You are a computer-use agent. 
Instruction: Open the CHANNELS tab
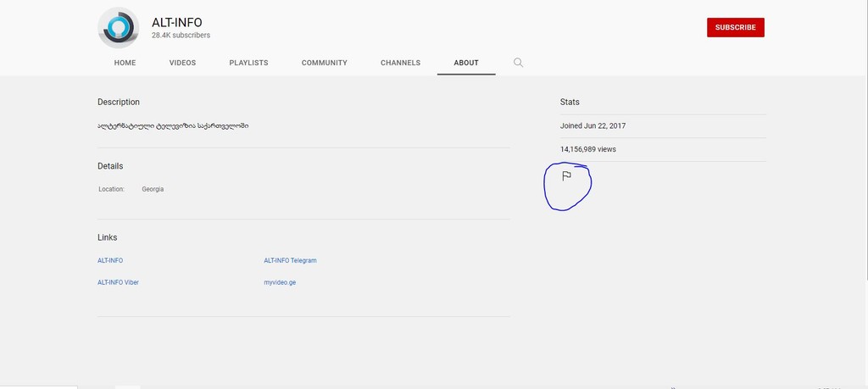click(400, 63)
